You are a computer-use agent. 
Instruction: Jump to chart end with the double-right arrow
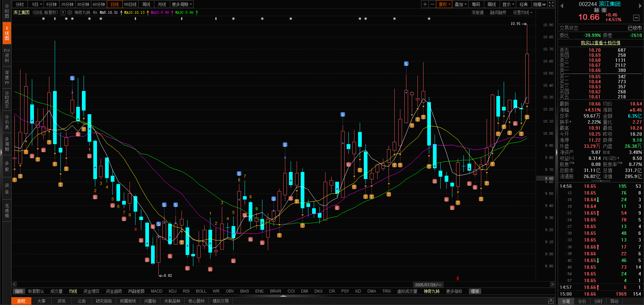coord(552,285)
